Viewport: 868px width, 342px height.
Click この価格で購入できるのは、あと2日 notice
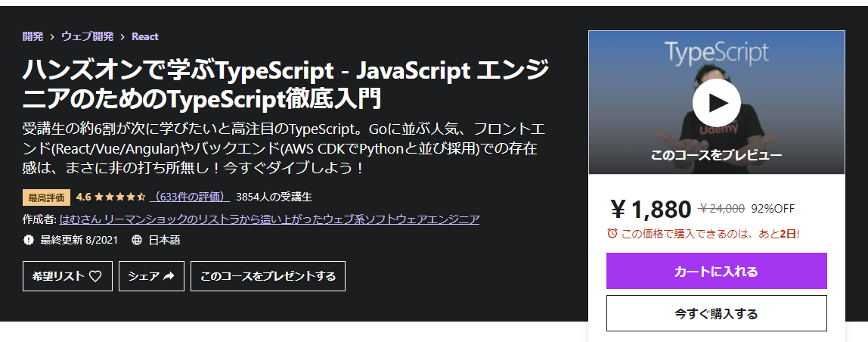pyautogui.click(x=710, y=234)
